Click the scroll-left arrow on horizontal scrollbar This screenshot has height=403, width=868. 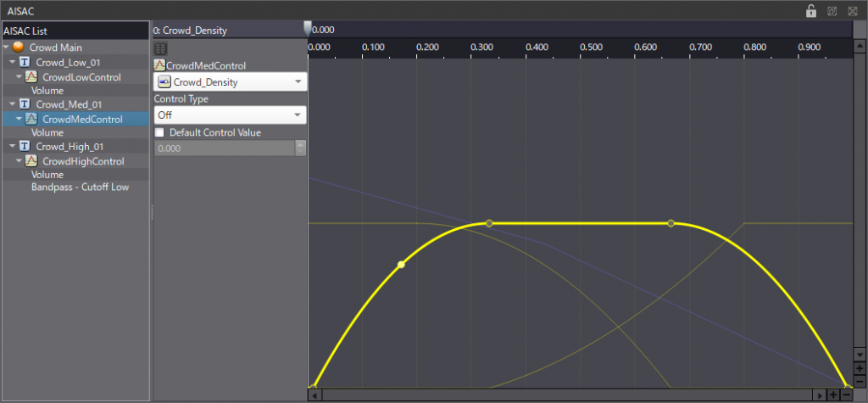pyautogui.click(x=314, y=395)
